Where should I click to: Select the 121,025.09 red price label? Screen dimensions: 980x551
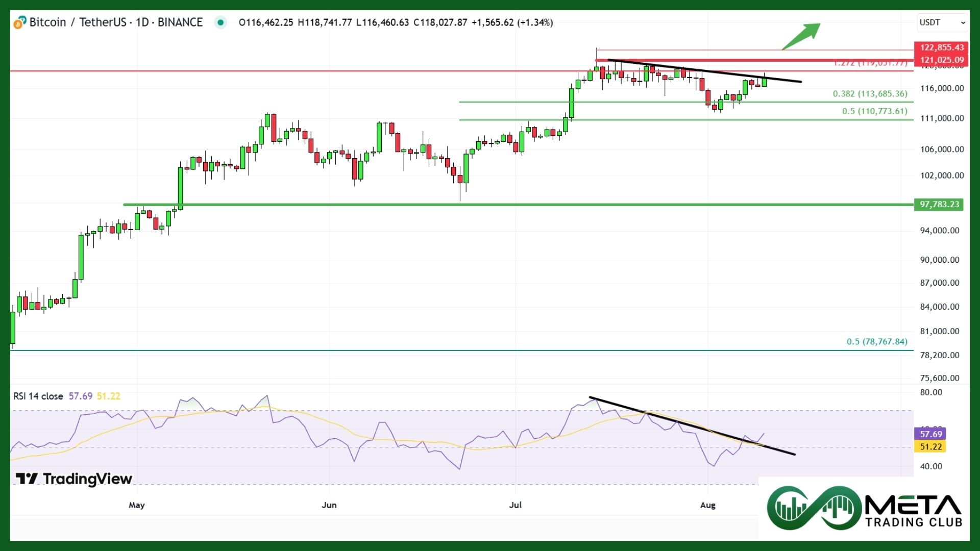941,60
